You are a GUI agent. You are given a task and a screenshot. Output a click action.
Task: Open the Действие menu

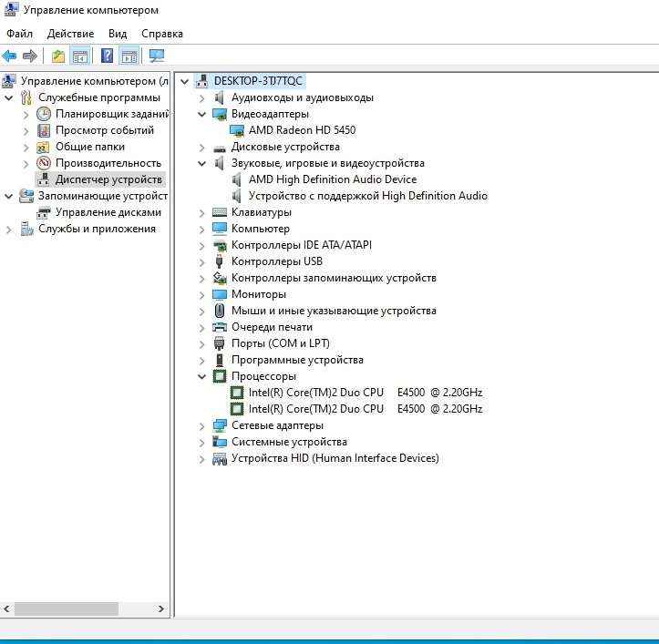[70, 34]
